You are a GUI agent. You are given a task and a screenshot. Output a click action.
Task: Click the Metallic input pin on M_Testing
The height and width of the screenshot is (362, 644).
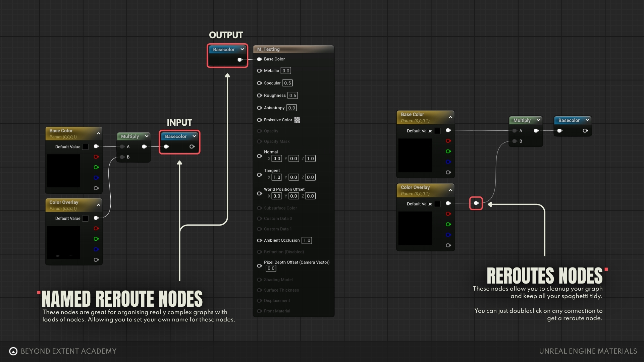tap(259, 71)
